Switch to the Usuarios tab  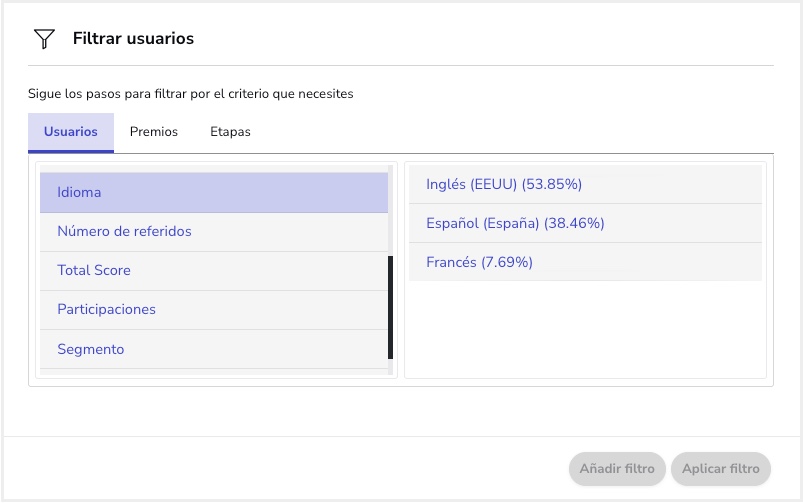click(x=71, y=132)
